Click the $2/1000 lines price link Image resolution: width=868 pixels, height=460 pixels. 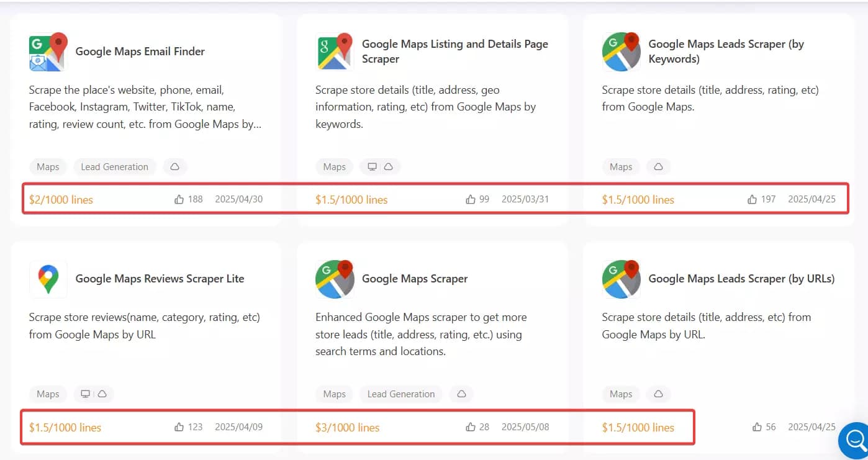[60, 199]
